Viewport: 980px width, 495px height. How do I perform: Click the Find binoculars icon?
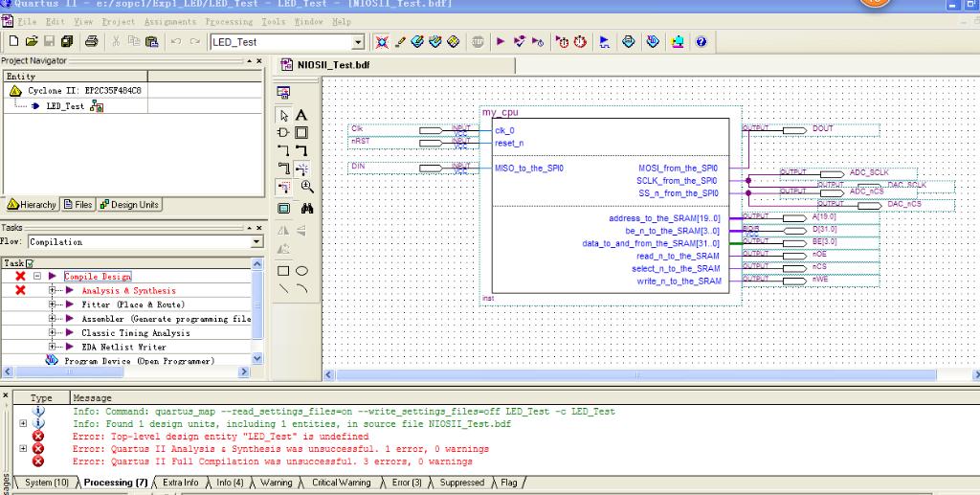click(x=307, y=208)
